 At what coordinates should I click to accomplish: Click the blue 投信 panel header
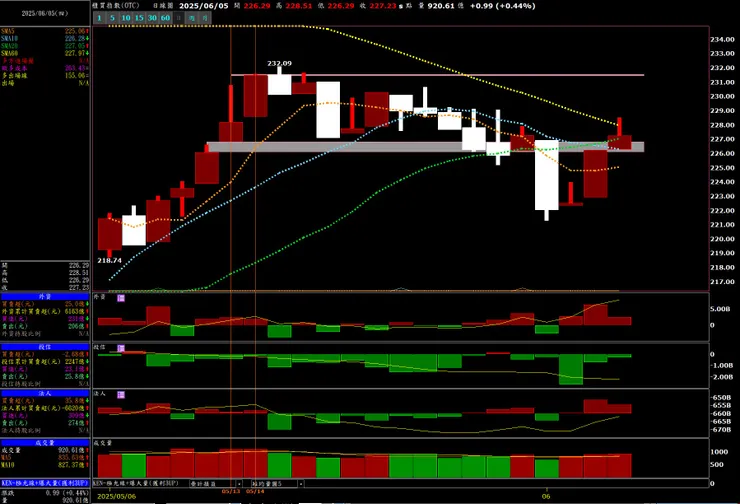pyautogui.click(x=45, y=347)
